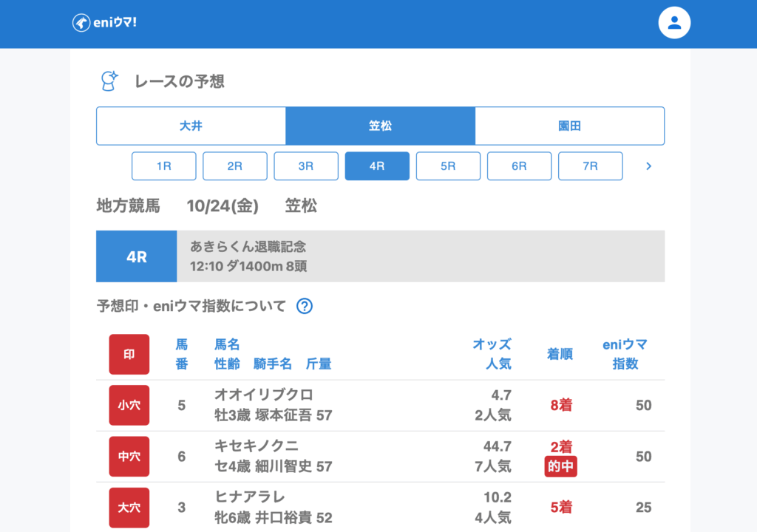This screenshot has height=532, width=757.
Task: Choose the 5R race button
Action: (448, 166)
